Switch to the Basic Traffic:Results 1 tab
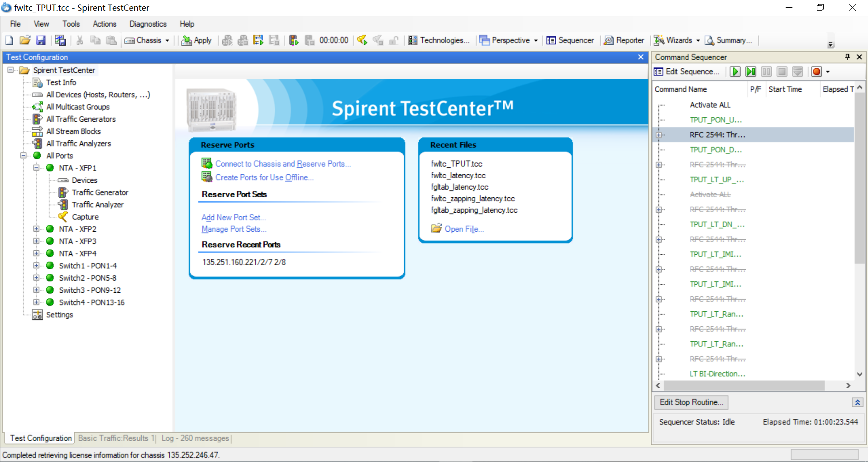 (x=115, y=438)
